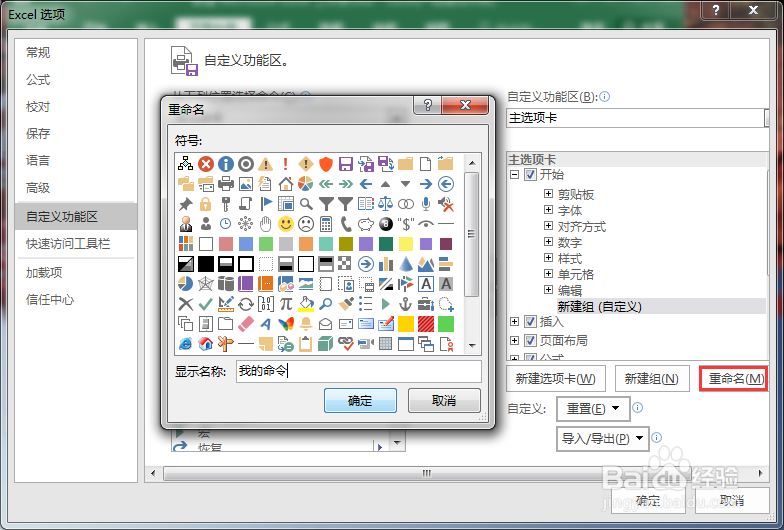Pick the pink eraser symbol
Screen dimensions: 784x530
246,324
